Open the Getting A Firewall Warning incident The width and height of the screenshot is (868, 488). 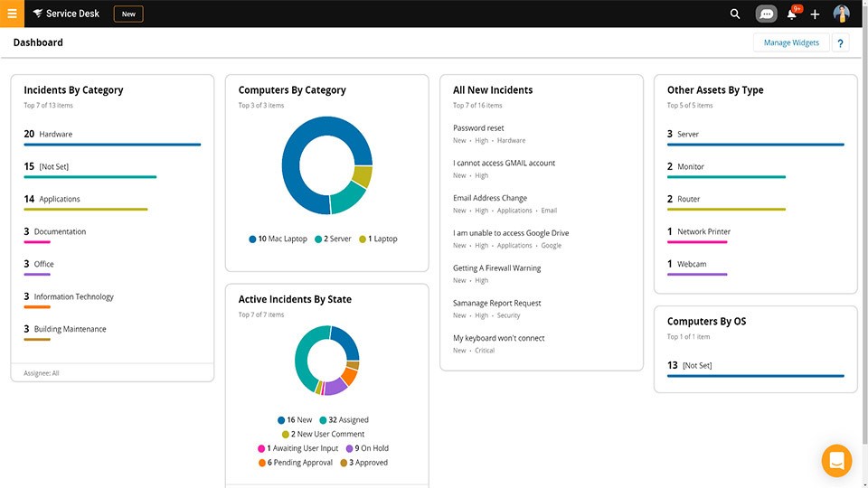(x=496, y=267)
